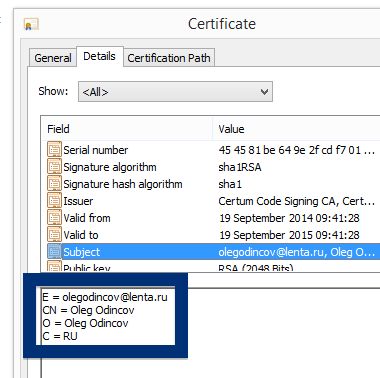
Task: Open the Certification Path tab
Action: pyautogui.click(x=169, y=58)
